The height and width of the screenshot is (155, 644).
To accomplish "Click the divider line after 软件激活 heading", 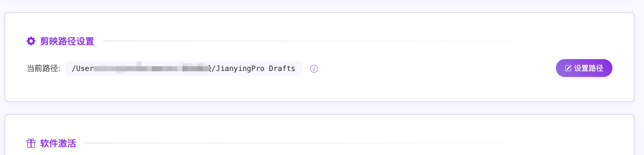I will coord(310,143).
